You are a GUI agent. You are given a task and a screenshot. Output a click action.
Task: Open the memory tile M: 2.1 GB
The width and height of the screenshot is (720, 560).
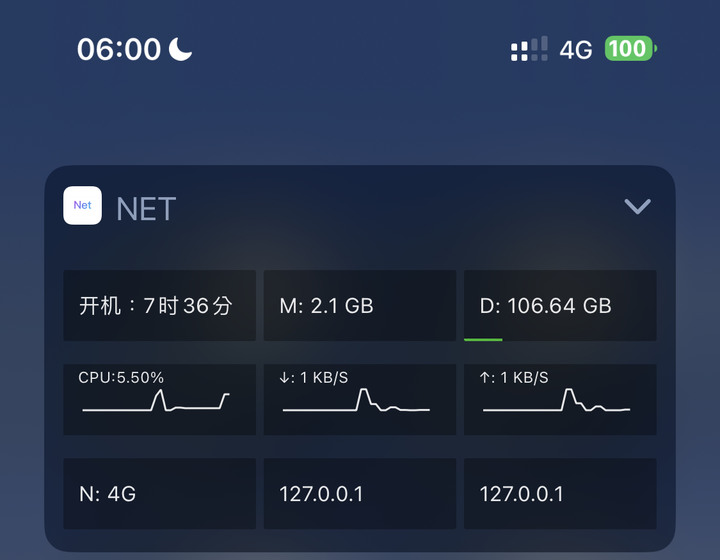360,305
